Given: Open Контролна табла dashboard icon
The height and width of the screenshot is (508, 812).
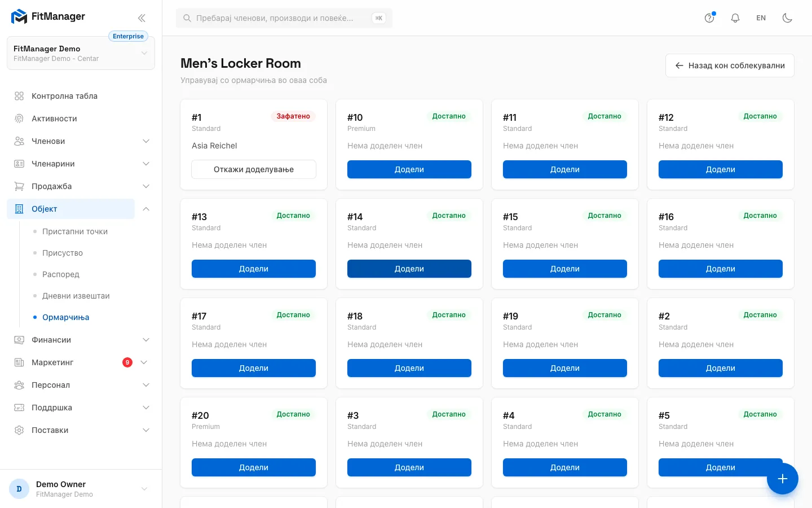Looking at the screenshot, I should tap(19, 96).
